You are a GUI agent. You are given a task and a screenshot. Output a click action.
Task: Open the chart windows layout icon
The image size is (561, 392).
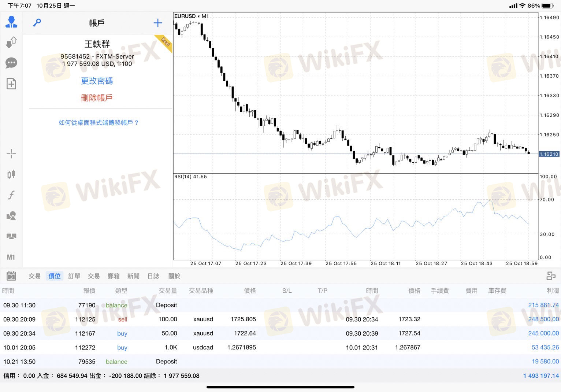[x=11, y=236]
